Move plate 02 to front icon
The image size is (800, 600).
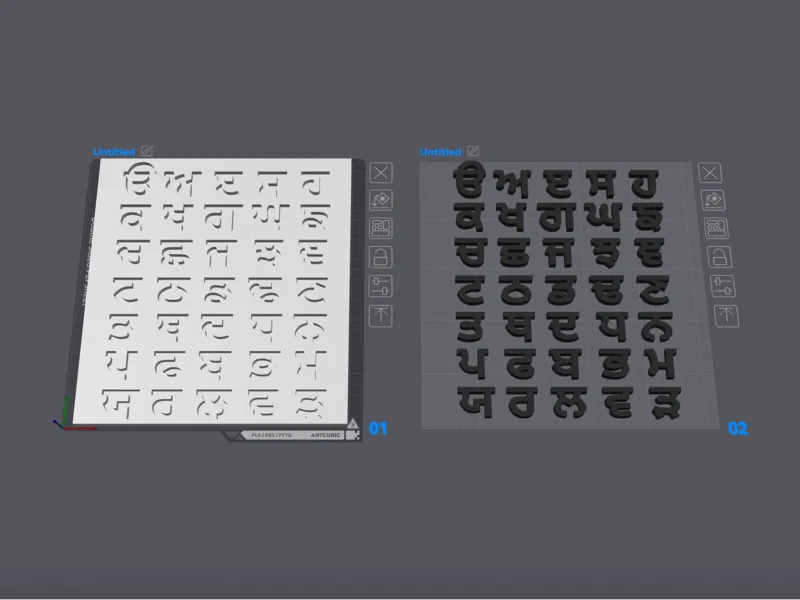point(727,316)
